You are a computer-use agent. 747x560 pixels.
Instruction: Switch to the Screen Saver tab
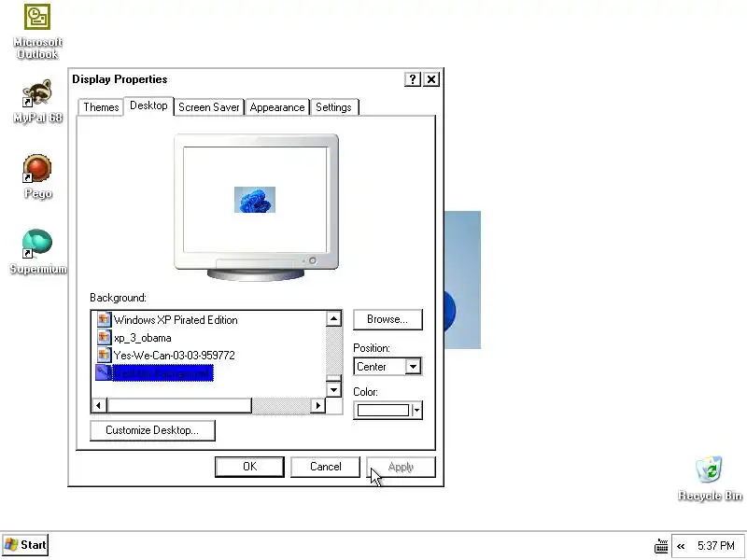tap(208, 107)
